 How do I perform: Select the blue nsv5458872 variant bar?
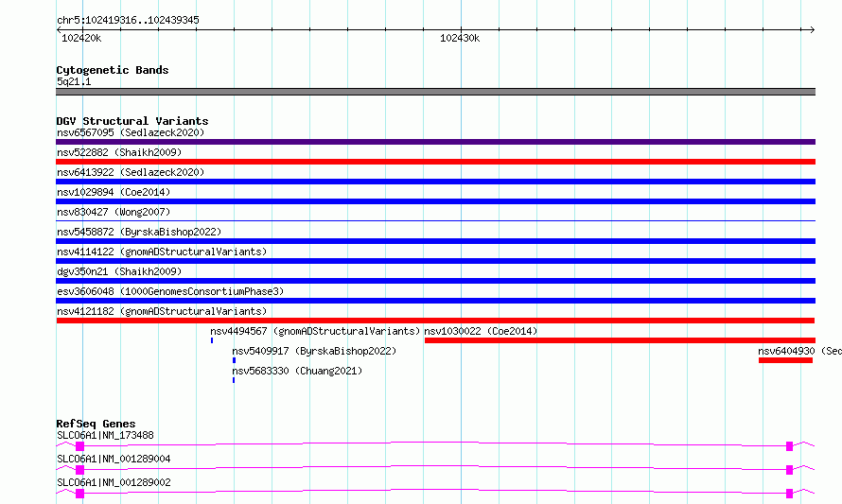coord(435,241)
